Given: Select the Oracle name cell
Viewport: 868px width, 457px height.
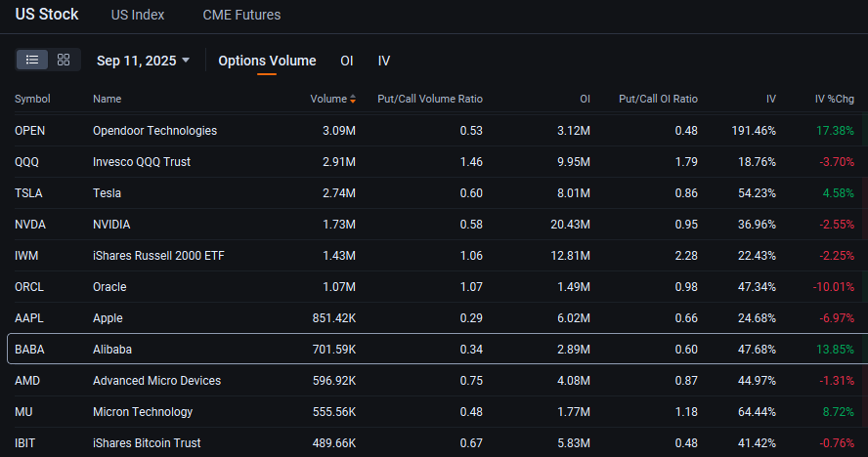Looking at the screenshot, I should point(109,287).
